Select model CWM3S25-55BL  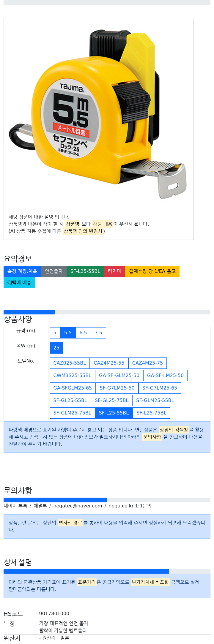click(72, 376)
